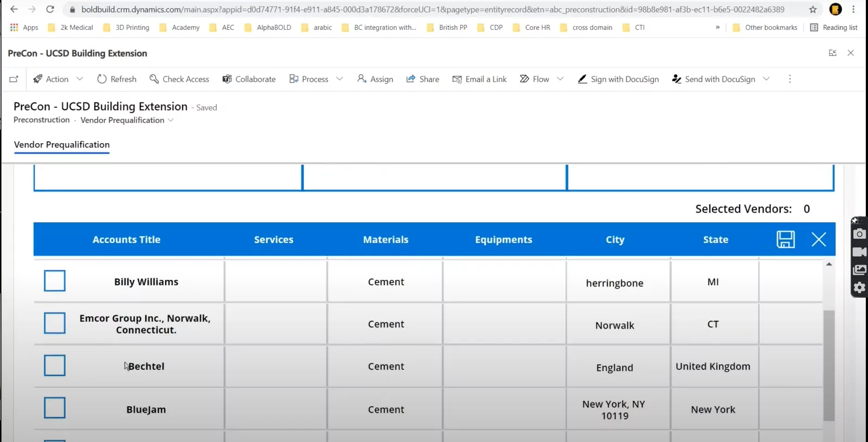Refresh the record using Refresh
This screenshot has width=868, height=442.
click(x=117, y=79)
